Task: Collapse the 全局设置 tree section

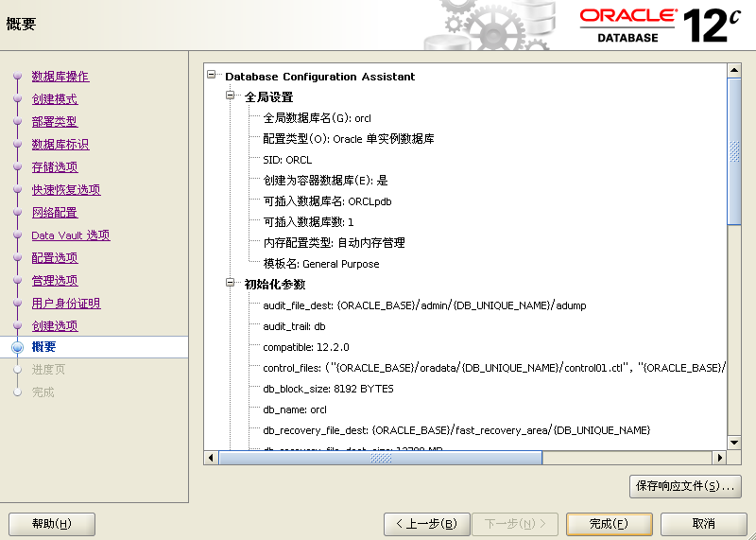Action: tap(231, 96)
